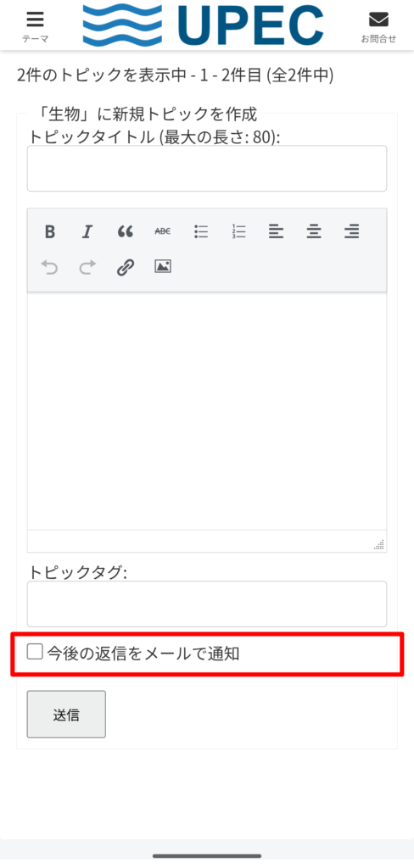Redo the last edit

click(87, 267)
